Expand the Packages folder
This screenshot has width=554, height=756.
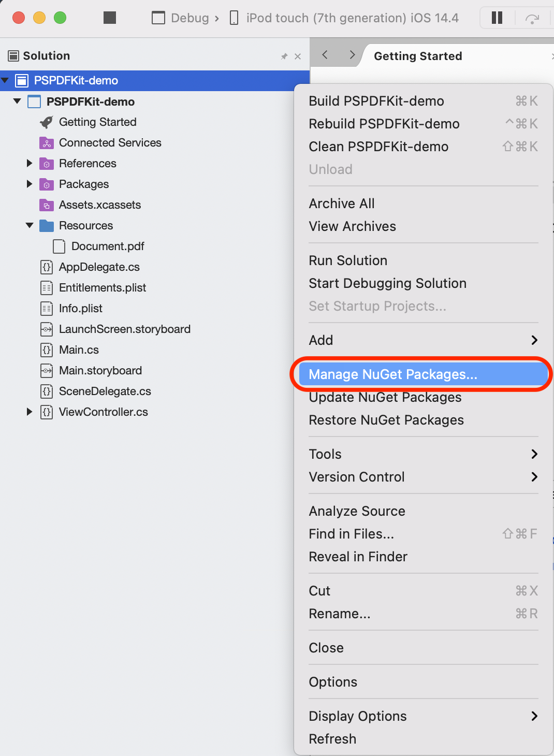pos(30,184)
